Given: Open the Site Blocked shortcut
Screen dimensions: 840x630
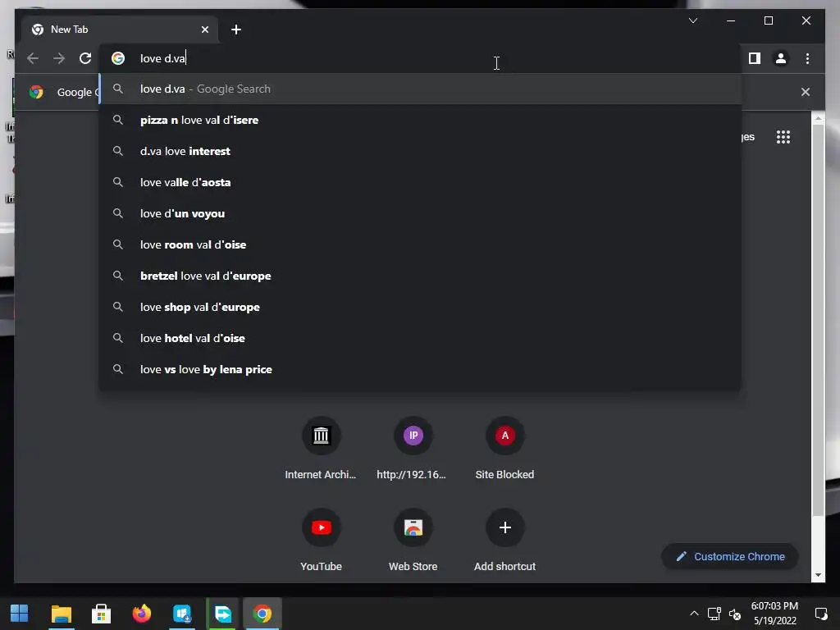Looking at the screenshot, I should [504, 448].
